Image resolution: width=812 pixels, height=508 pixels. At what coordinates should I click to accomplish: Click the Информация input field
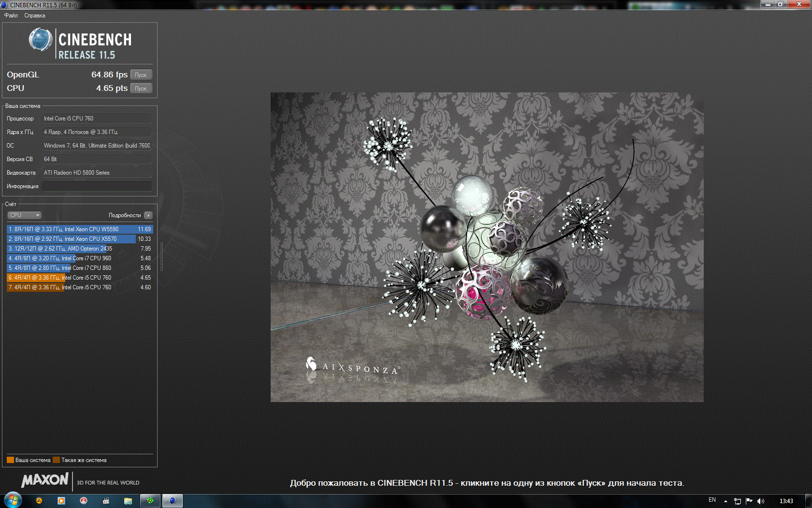(x=97, y=186)
